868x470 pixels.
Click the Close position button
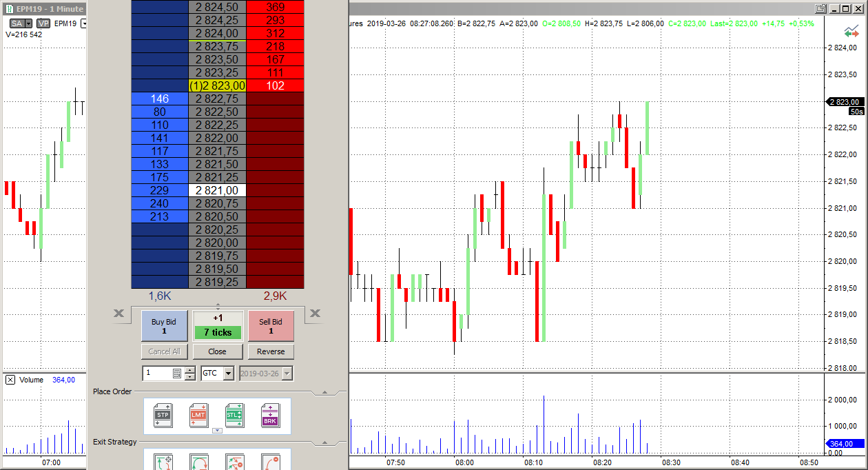[x=217, y=351]
